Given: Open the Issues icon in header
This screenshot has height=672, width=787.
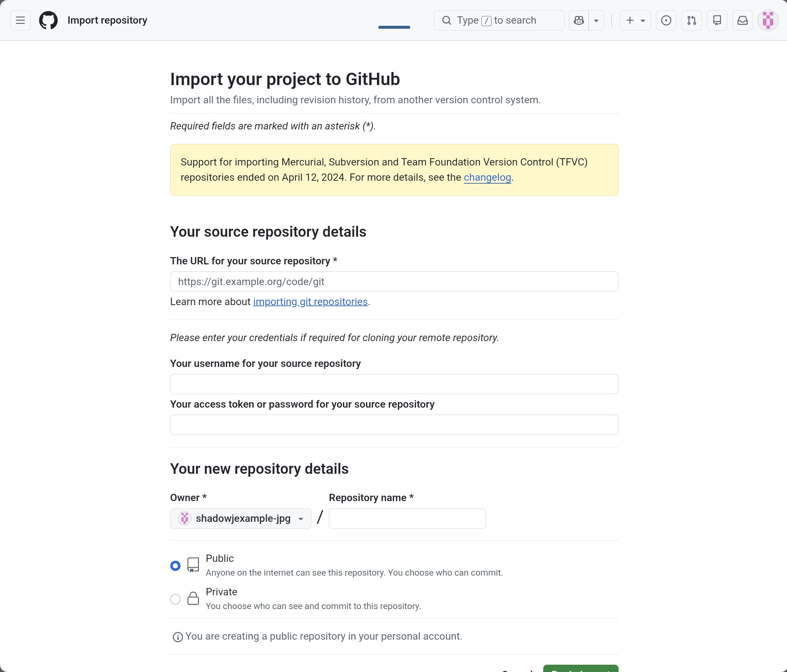Looking at the screenshot, I should [x=666, y=20].
